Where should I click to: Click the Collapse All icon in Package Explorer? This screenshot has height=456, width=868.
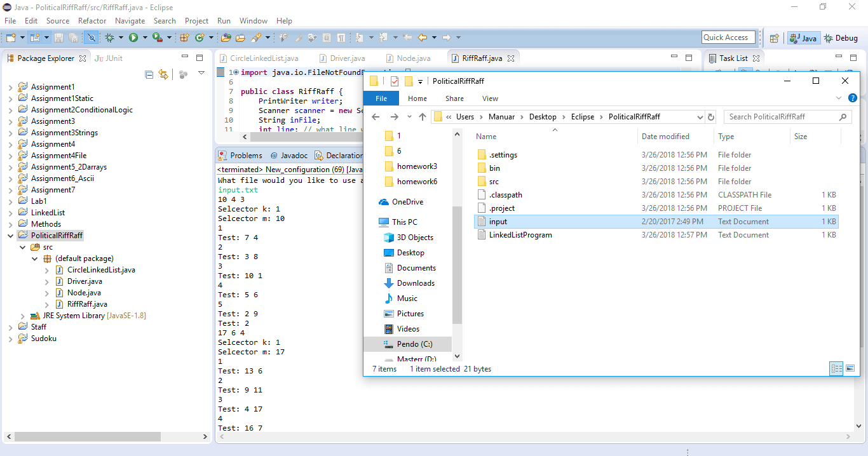point(149,74)
